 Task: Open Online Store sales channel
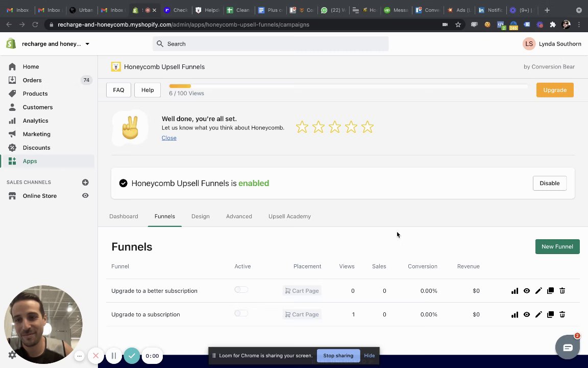39,196
